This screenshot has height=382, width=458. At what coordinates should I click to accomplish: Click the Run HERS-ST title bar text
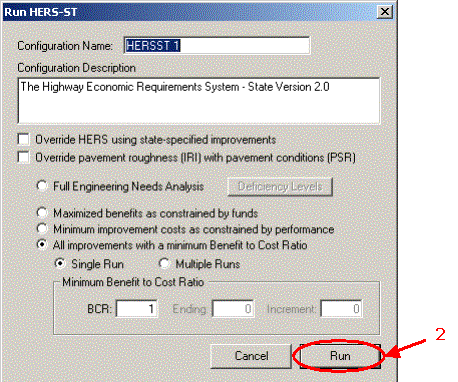point(41,12)
